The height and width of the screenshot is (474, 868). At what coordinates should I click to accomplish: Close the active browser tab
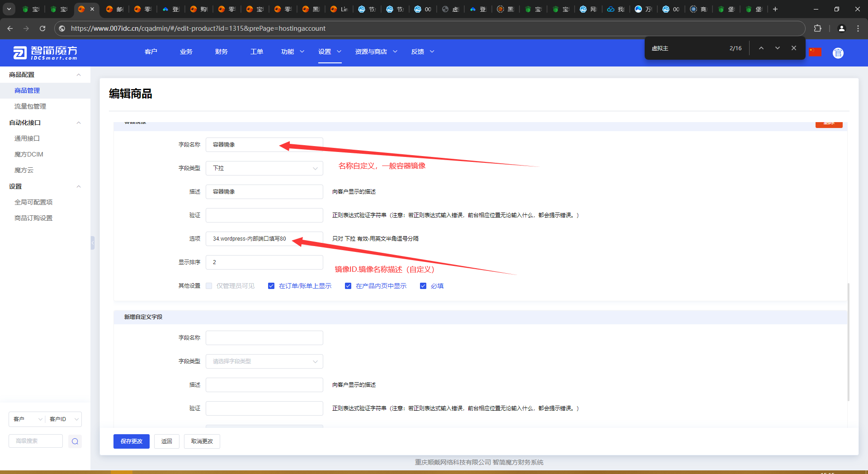pyautogui.click(x=92, y=9)
